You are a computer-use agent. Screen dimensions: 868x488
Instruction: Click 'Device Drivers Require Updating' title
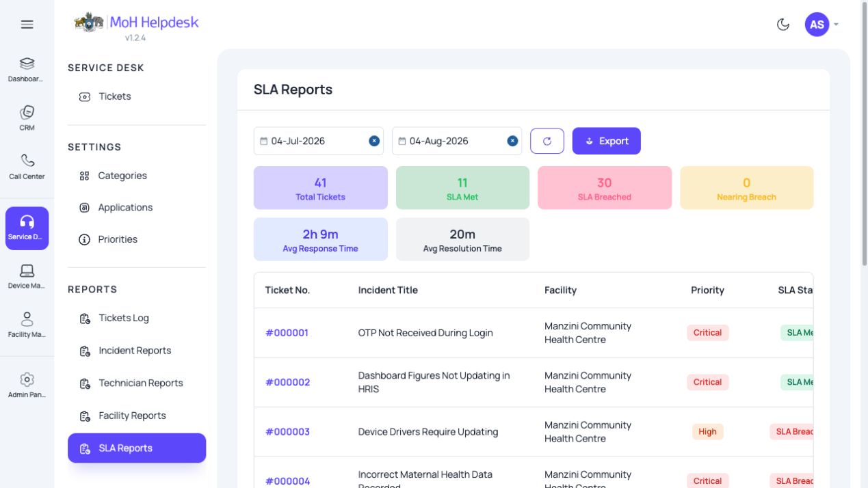pyautogui.click(x=428, y=432)
